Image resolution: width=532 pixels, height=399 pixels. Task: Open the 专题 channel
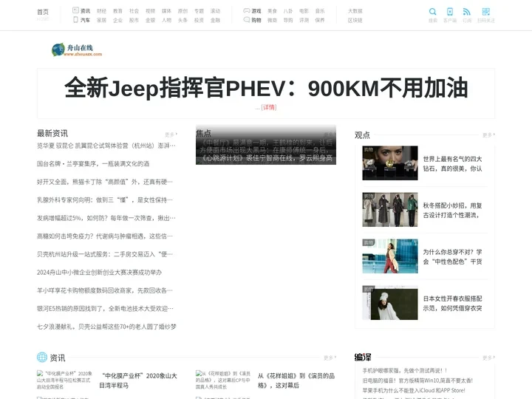[199, 11]
